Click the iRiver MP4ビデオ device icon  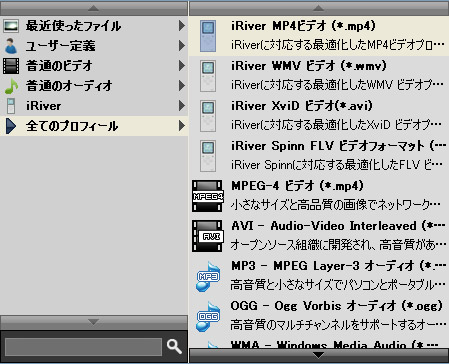(x=208, y=36)
